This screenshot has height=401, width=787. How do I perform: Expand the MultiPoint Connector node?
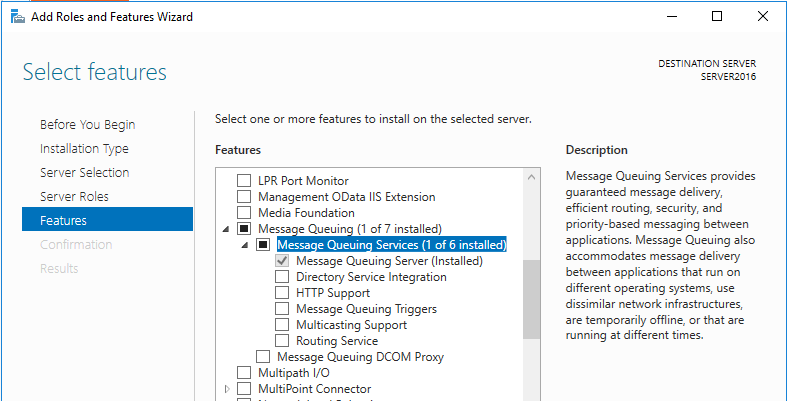pos(227,389)
